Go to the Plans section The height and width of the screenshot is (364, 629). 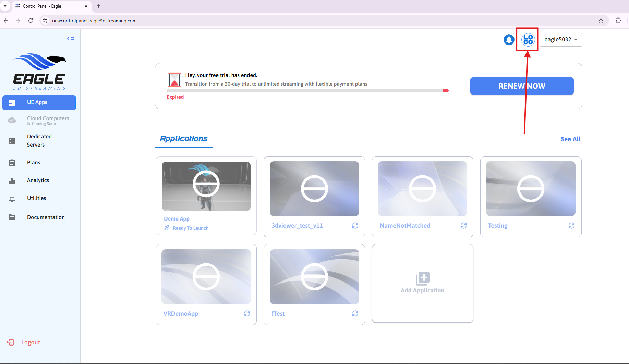pos(34,162)
